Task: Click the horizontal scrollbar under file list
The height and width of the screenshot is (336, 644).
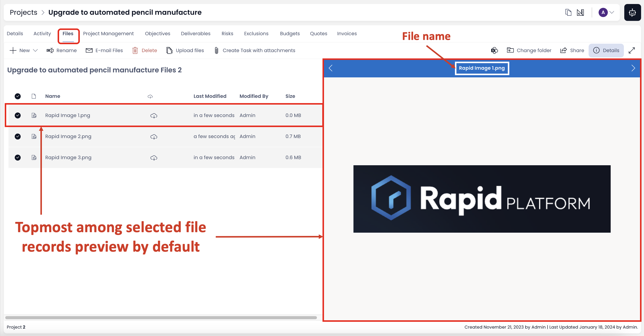Action: pos(161,318)
